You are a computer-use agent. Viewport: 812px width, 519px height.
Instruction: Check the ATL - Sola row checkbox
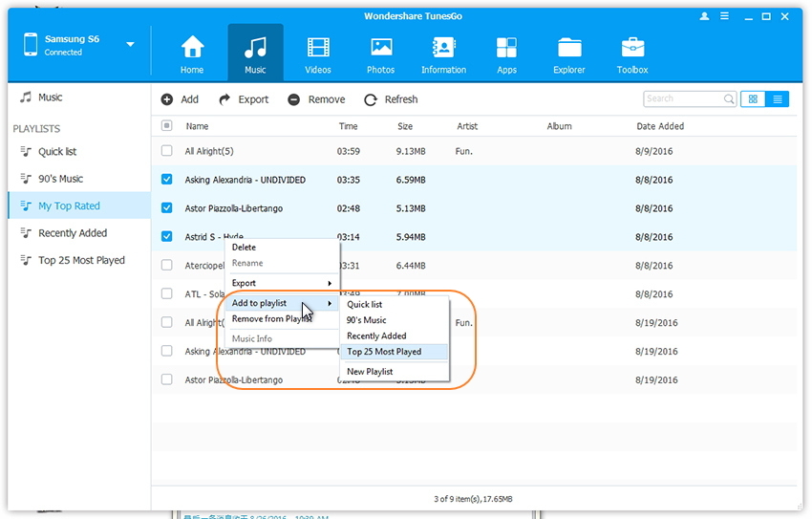point(167,293)
